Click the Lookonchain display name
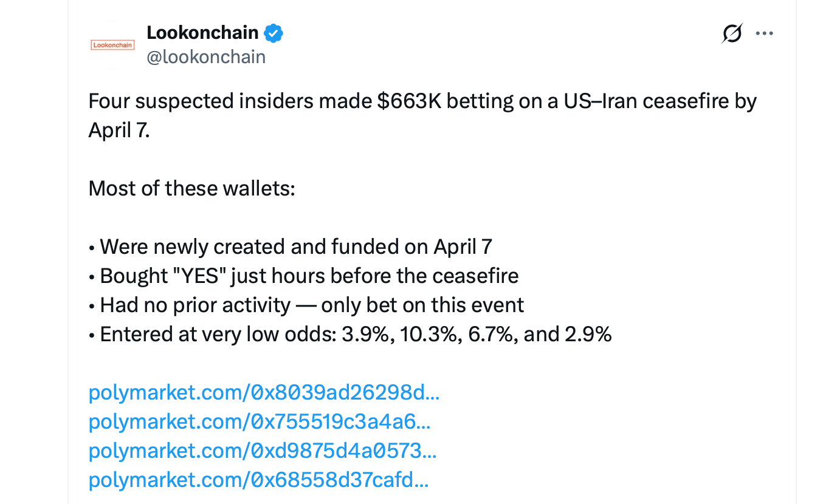Image resolution: width=823 pixels, height=504 pixels. click(x=201, y=33)
